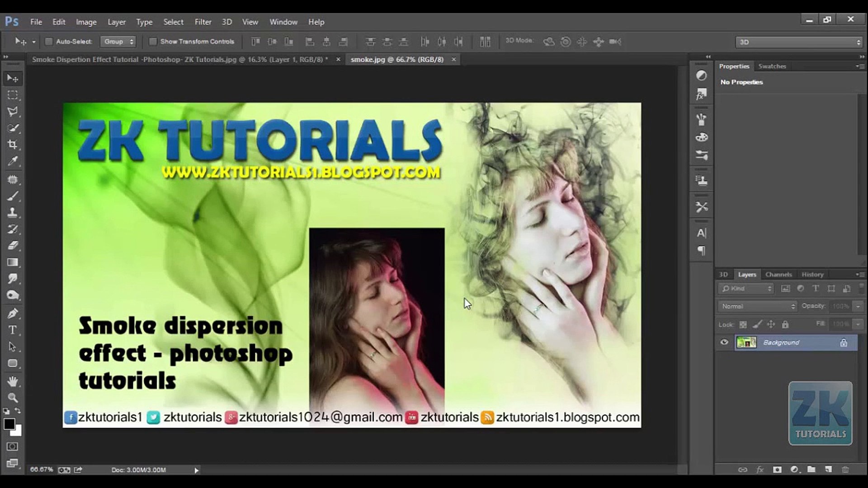Screen dimensions: 868x488
Task: Create a new group folder
Action: tap(811, 469)
